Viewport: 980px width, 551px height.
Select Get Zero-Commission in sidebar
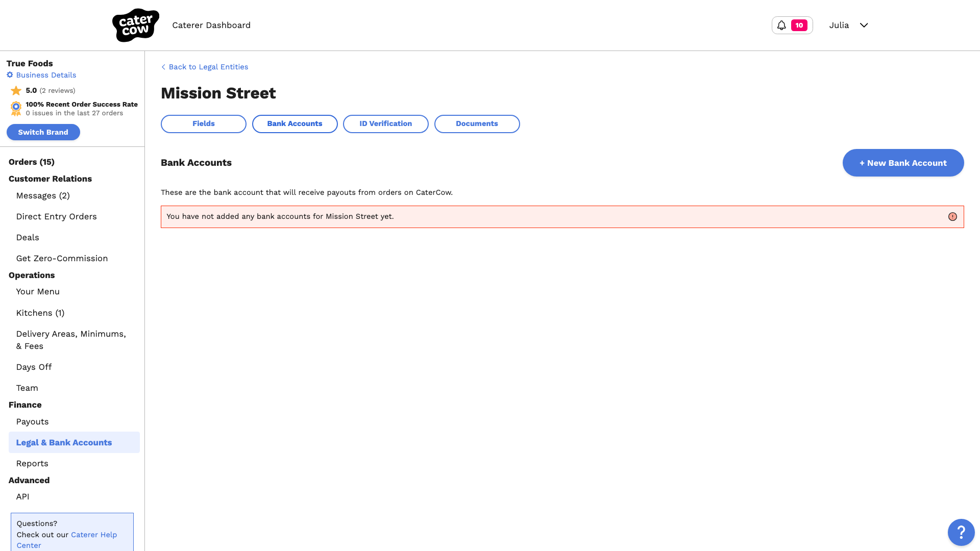click(x=62, y=258)
